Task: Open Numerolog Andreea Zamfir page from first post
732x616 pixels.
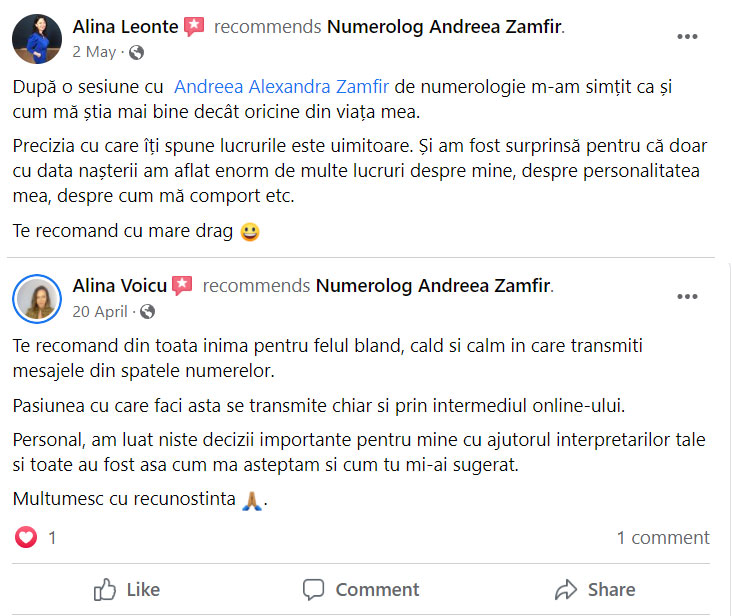Action: pos(445,27)
